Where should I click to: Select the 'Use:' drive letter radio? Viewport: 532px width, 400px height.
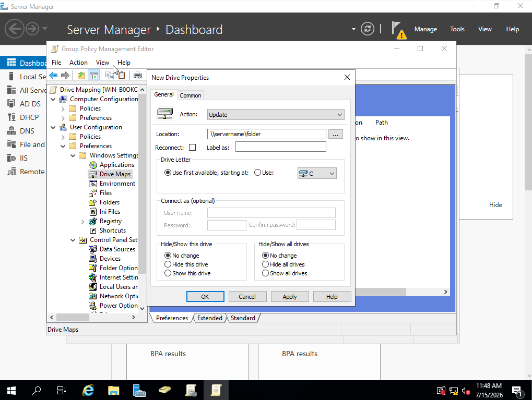point(257,173)
